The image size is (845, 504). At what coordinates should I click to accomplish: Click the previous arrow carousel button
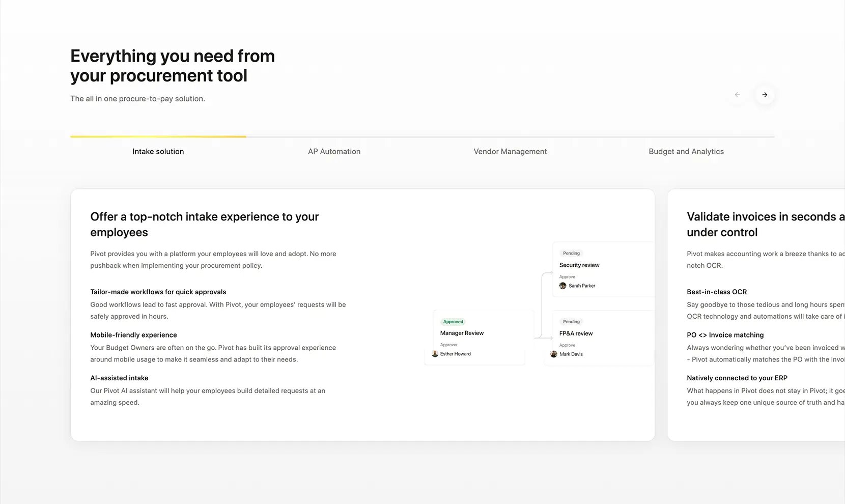pos(737,95)
